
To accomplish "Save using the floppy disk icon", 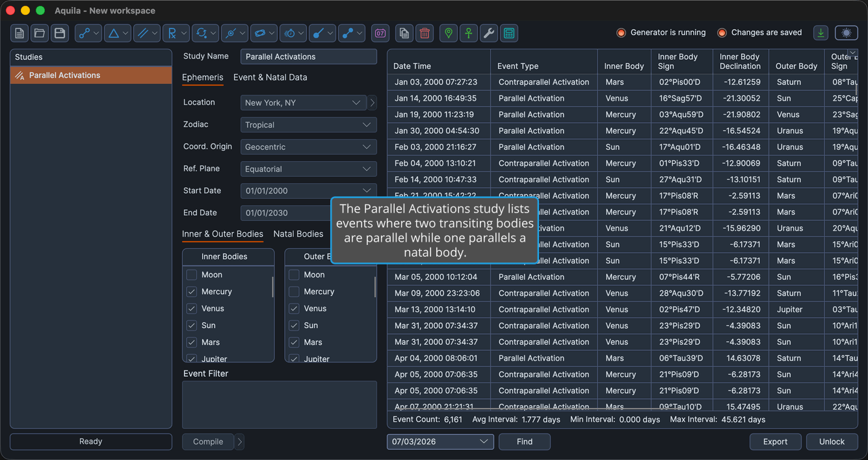I will click(60, 32).
